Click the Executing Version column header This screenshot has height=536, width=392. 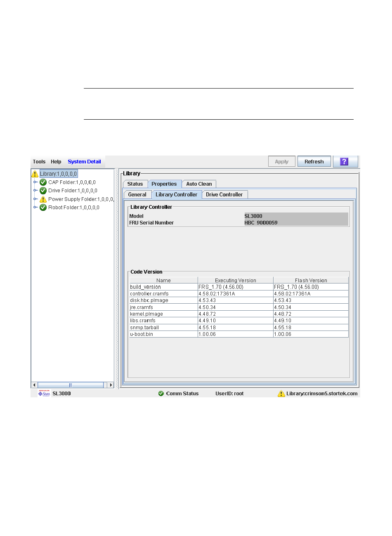click(x=236, y=280)
